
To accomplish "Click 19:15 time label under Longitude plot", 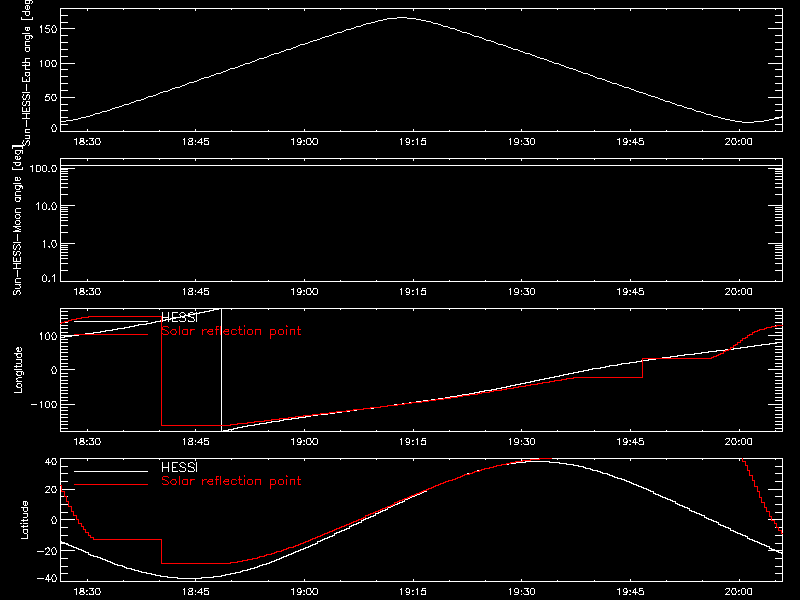I will 413,441.
